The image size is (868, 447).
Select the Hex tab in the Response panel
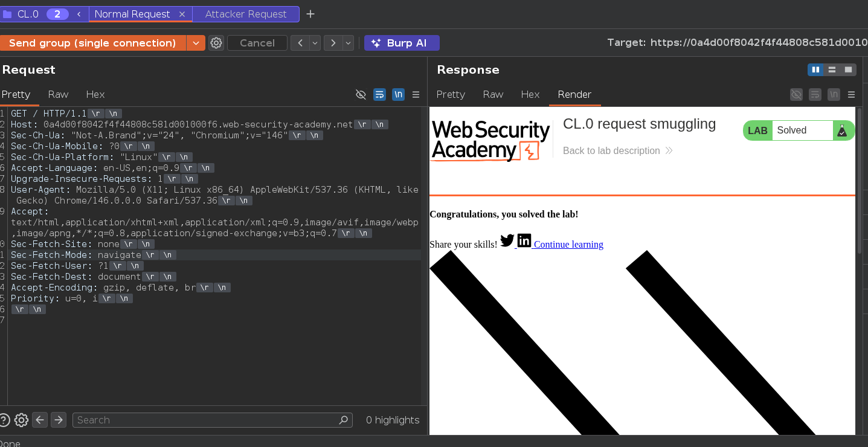coord(530,94)
